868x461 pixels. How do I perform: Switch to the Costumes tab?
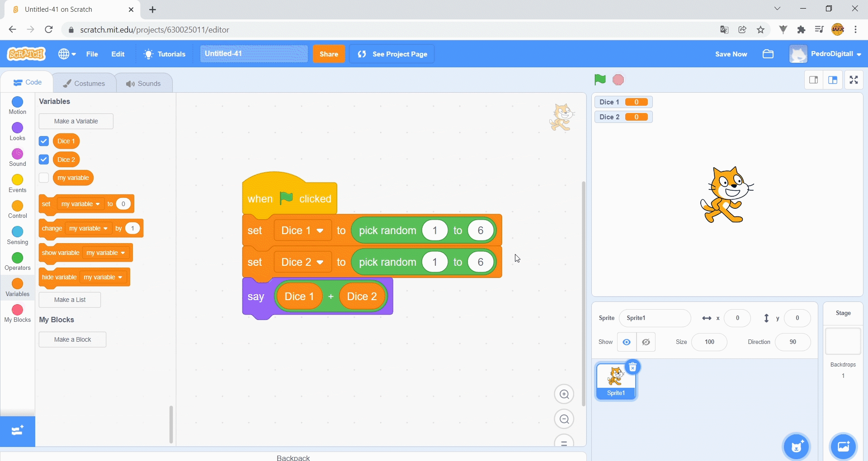pyautogui.click(x=84, y=83)
